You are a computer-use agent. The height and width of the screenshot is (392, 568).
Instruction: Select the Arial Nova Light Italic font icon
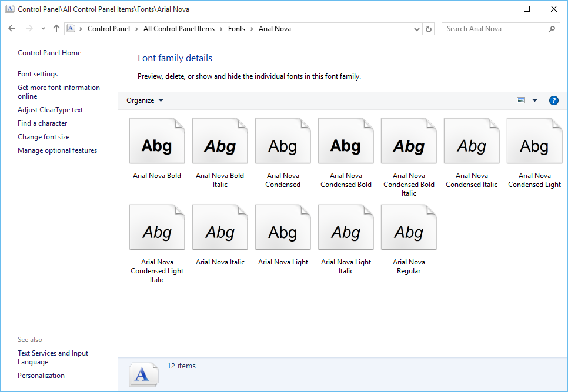tap(346, 227)
